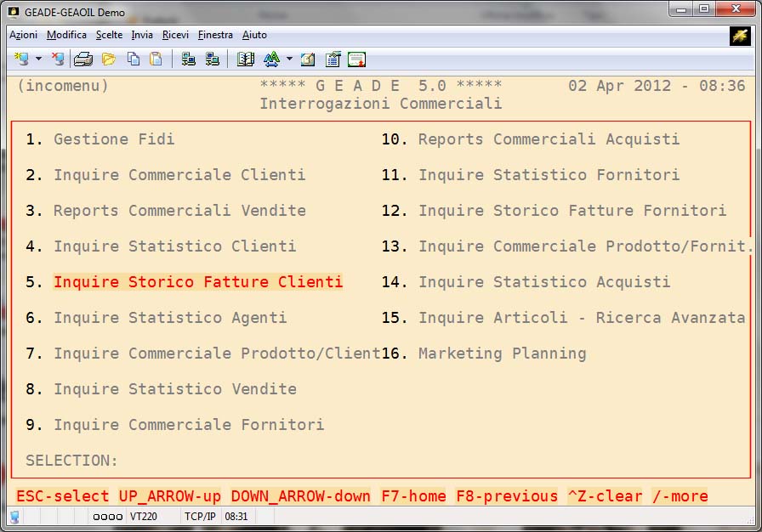Click the open folder toolbar icon
This screenshot has width=762, height=532.
[109, 59]
